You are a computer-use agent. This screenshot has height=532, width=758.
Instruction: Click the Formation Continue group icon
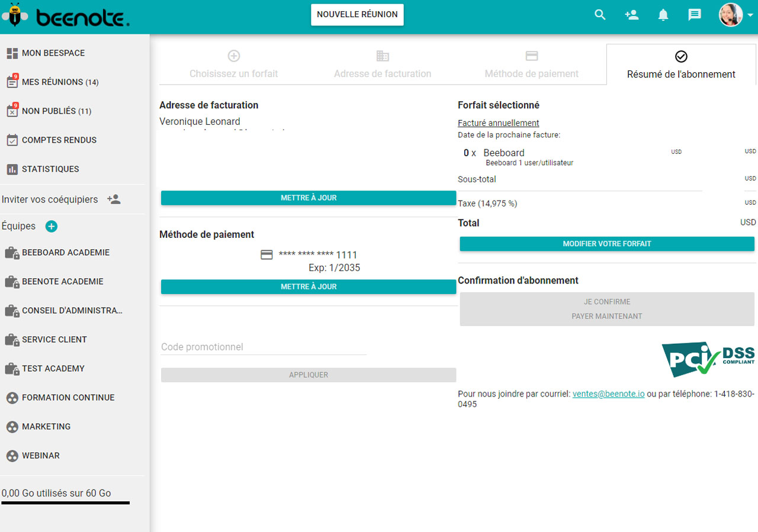[x=12, y=398]
